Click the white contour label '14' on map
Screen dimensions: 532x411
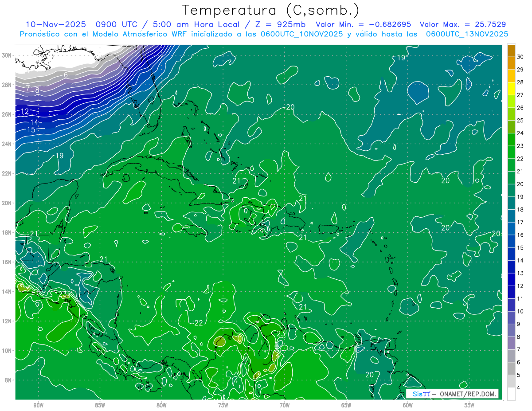(x=34, y=122)
